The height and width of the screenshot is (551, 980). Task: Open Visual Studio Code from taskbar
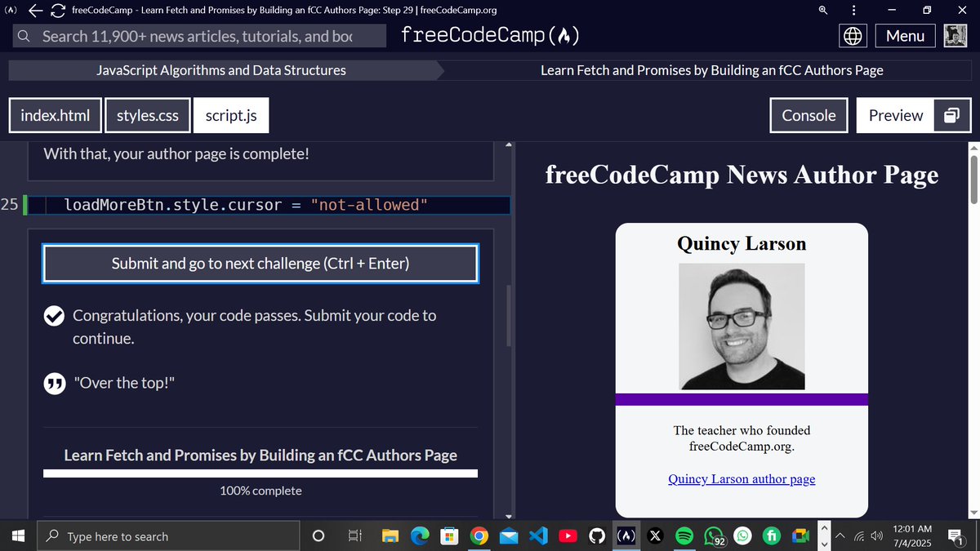pos(537,536)
